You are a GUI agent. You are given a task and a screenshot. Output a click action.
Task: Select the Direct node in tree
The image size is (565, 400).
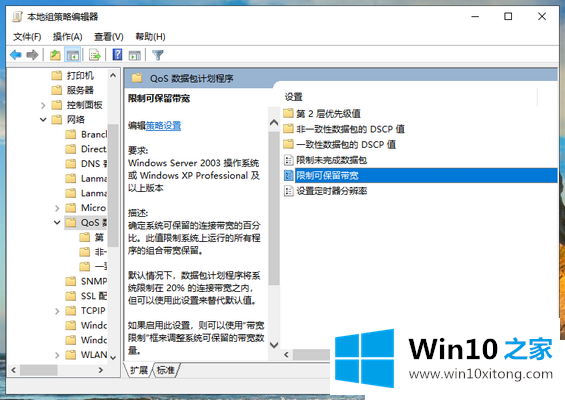pos(94,149)
